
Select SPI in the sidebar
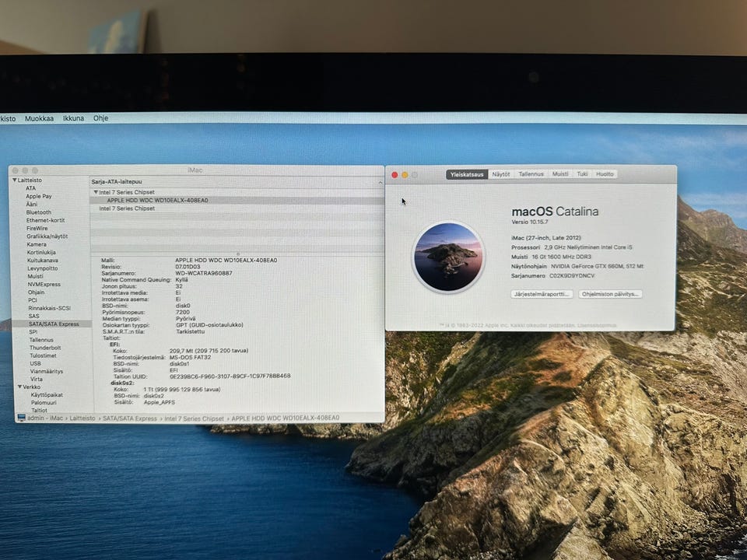[x=33, y=332]
